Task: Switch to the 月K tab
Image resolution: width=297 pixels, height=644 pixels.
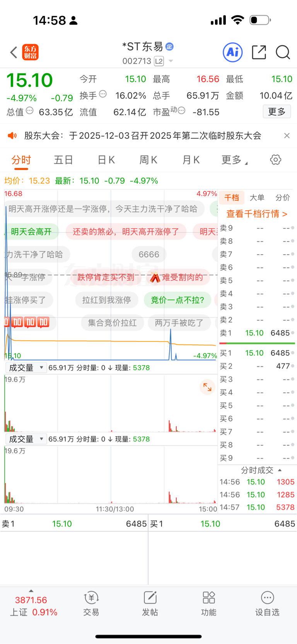Action: (x=191, y=160)
